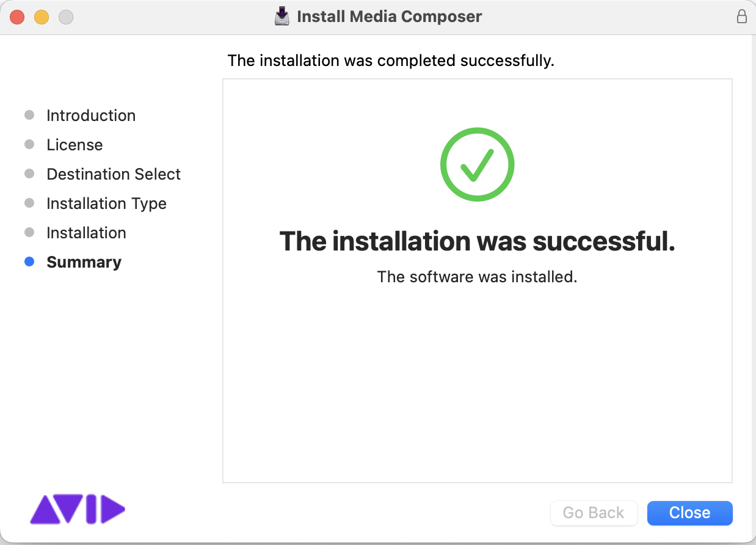Click the Installation step bullet

pos(29,233)
